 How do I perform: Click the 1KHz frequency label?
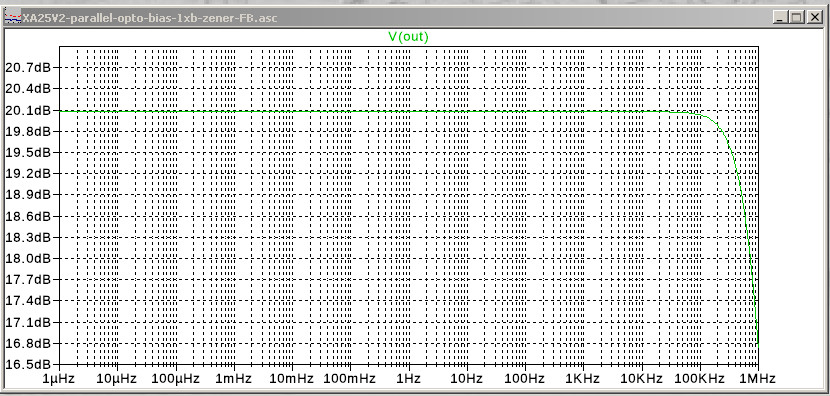pyautogui.click(x=583, y=379)
